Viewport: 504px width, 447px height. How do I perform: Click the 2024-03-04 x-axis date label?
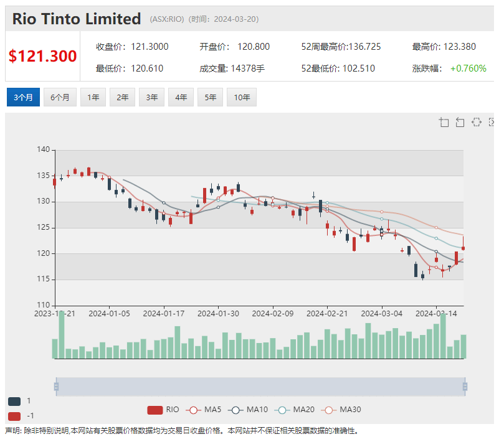point(381,314)
